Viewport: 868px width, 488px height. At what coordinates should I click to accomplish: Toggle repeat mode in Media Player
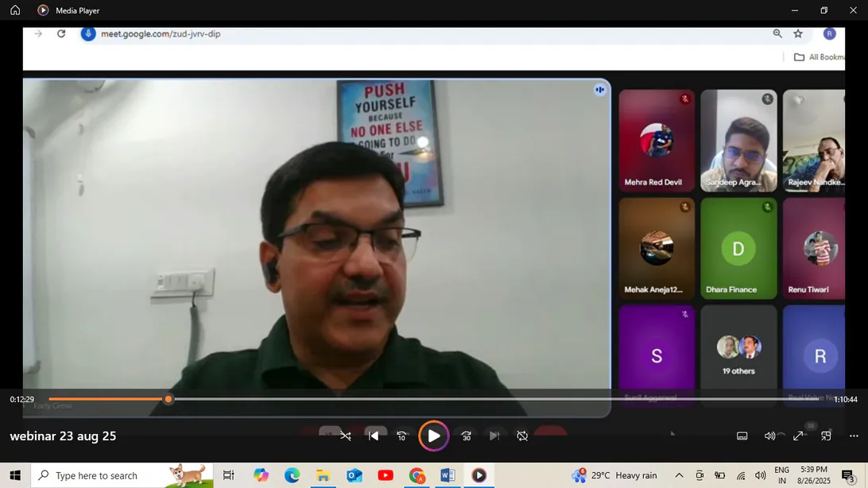(522, 436)
